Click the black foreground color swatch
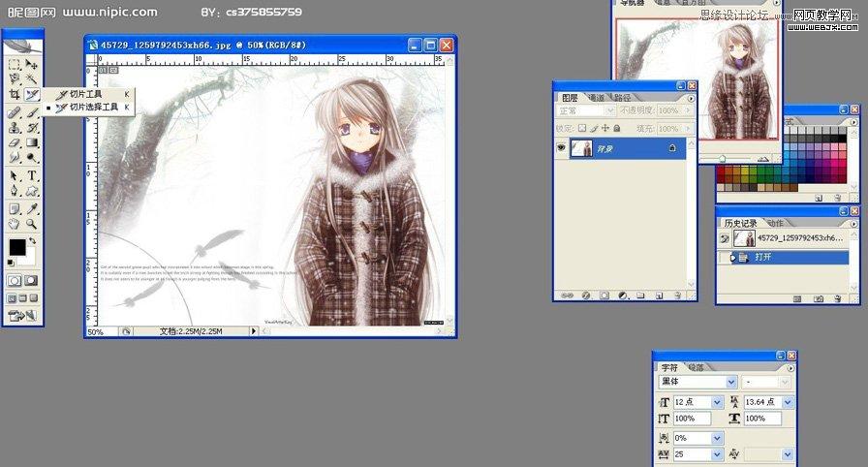The width and height of the screenshot is (868, 467). [16, 247]
